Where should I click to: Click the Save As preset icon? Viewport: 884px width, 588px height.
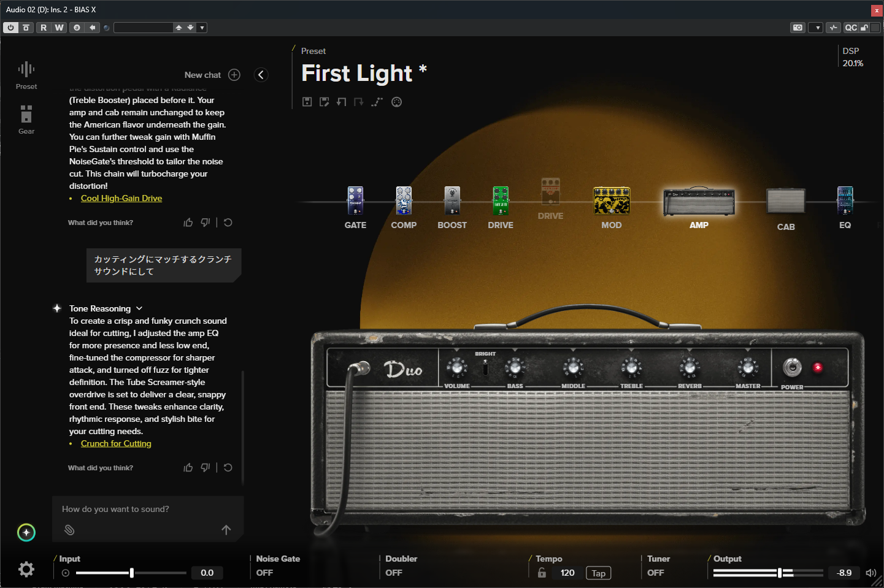(x=325, y=102)
